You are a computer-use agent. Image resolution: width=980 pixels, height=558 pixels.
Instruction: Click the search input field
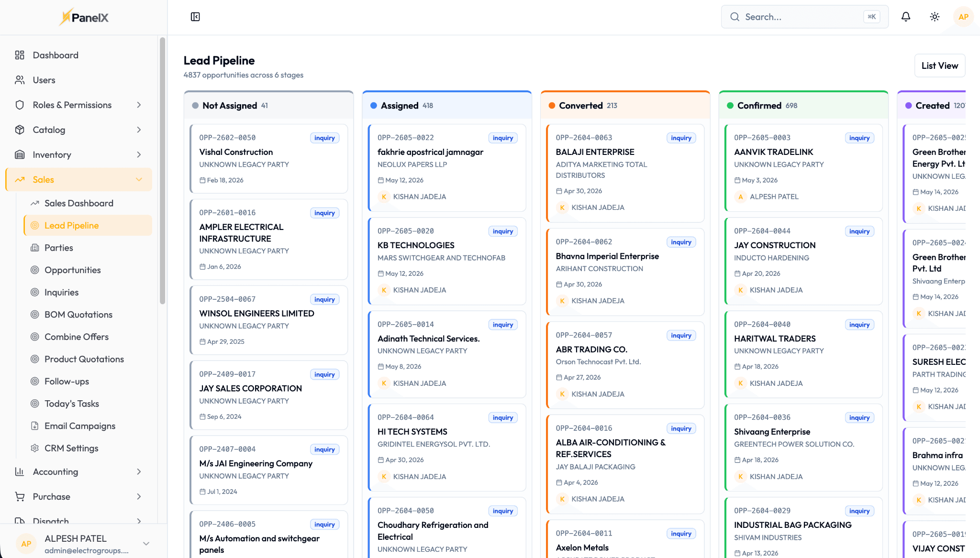[x=805, y=17]
